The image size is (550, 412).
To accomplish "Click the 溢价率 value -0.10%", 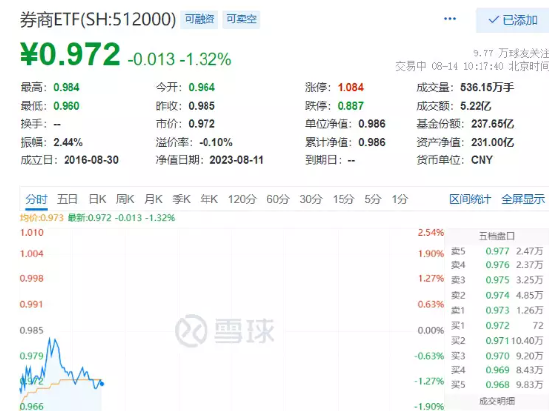I will coord(216,142).
